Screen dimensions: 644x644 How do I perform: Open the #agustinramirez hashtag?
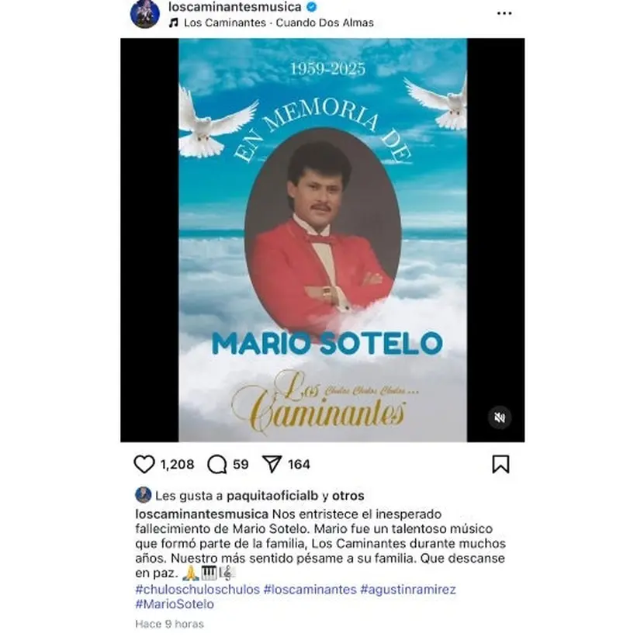pyautogui.click(x=408, y=590)
